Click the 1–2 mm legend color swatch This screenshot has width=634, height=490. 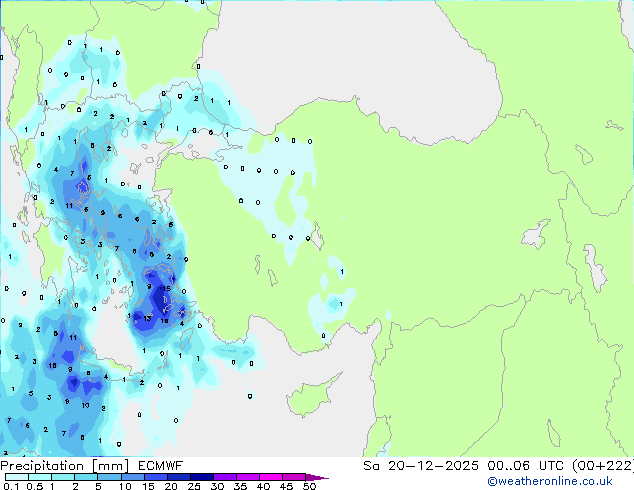(x=63, y=477)
